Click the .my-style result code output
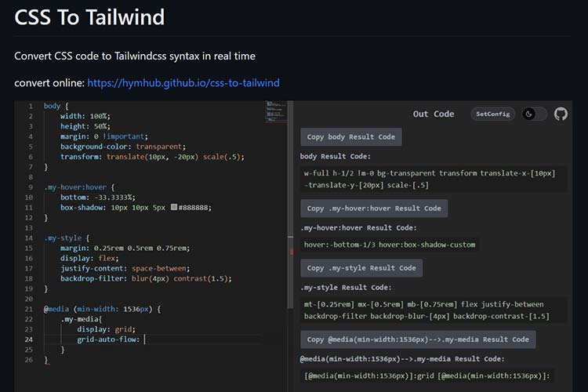This screenshot has height=392, width=588. [x=433, y=310]
